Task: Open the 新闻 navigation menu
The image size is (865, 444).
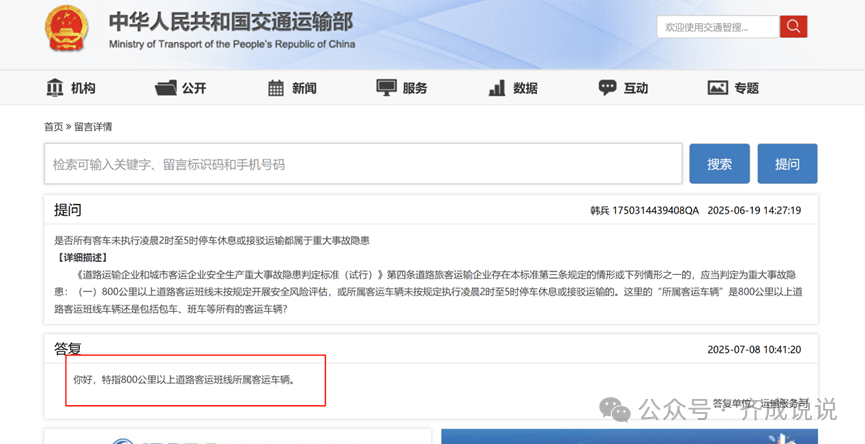Action: click(x=304, y=88)
